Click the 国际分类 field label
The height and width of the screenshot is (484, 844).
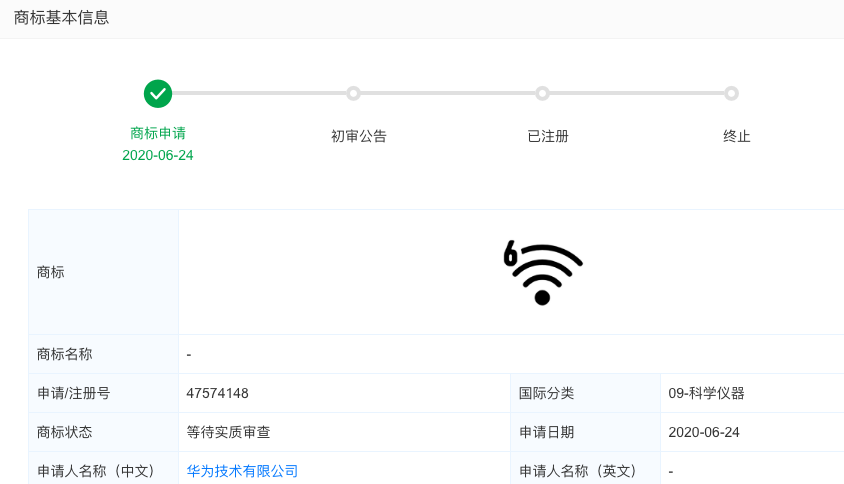tap(546, 393)
